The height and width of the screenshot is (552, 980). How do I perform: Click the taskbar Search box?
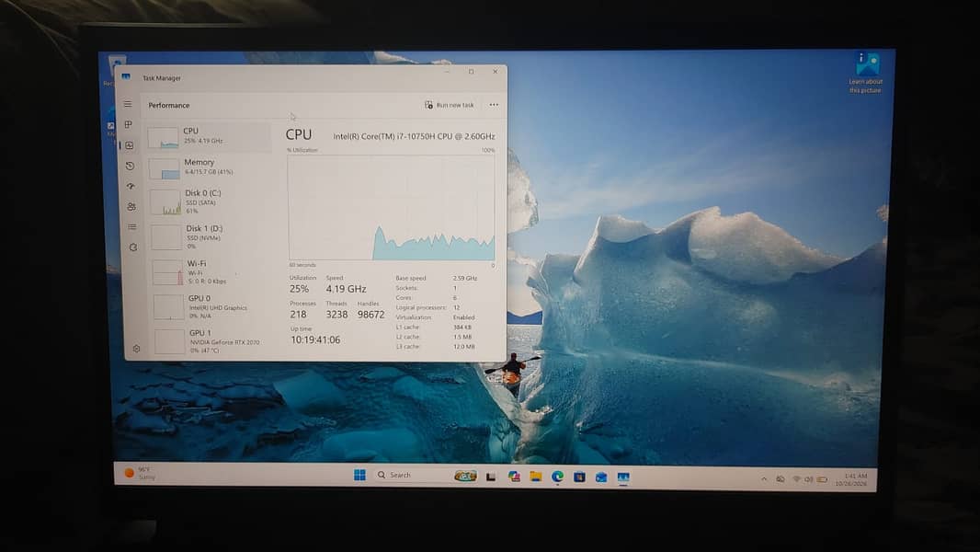426,475
